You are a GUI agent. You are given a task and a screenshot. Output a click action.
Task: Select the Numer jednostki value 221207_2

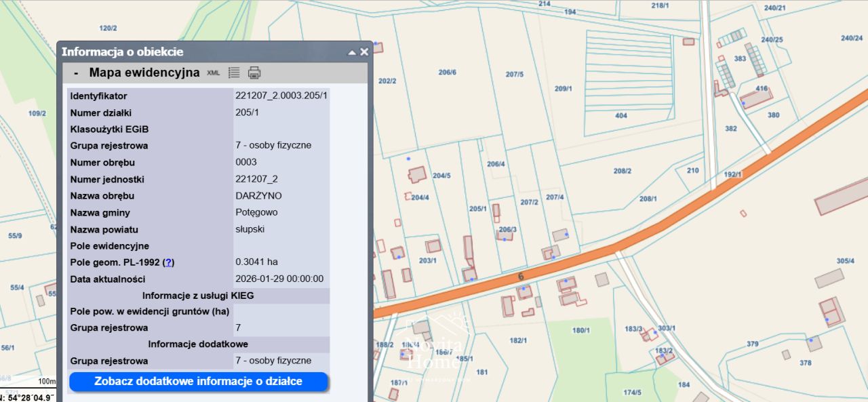pos(256,179)
